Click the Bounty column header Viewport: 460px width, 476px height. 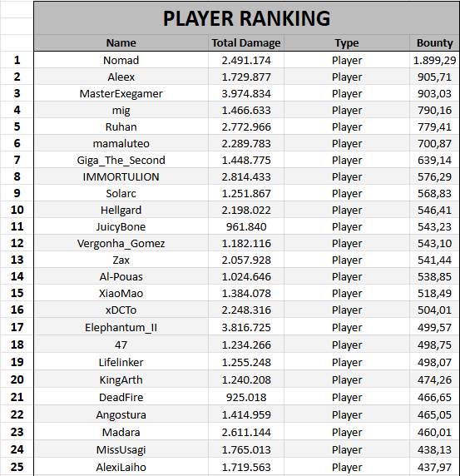(434, 42)
